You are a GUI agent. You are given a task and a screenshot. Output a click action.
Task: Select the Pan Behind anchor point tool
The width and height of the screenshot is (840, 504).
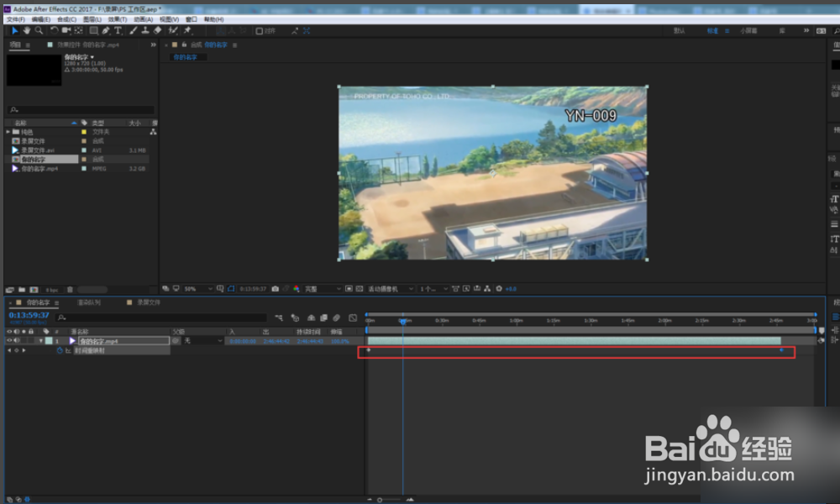click(79, 30)
